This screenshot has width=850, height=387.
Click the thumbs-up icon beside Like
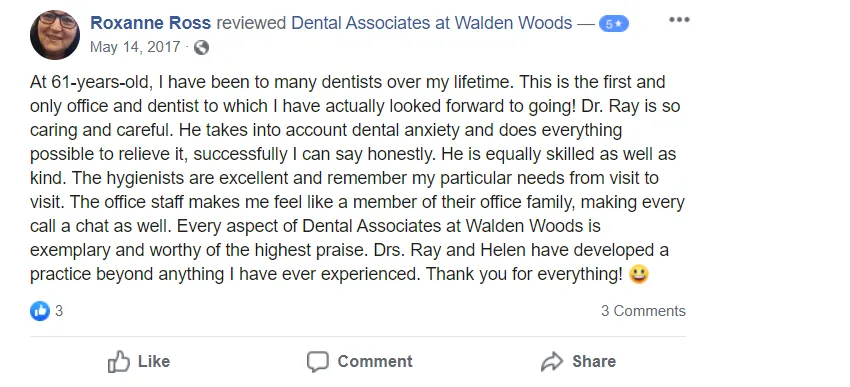pyautogui.click(x=119, y=362)
